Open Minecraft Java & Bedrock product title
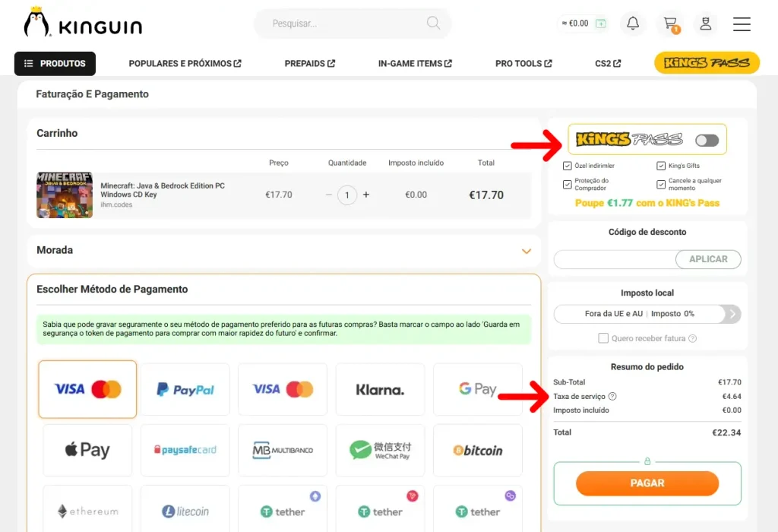The width and height of the screenshot is (778, 532). click(x=163, y=190)
